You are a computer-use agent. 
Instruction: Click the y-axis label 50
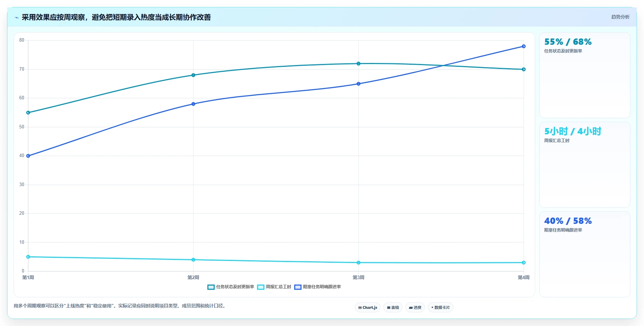point(22,127)
